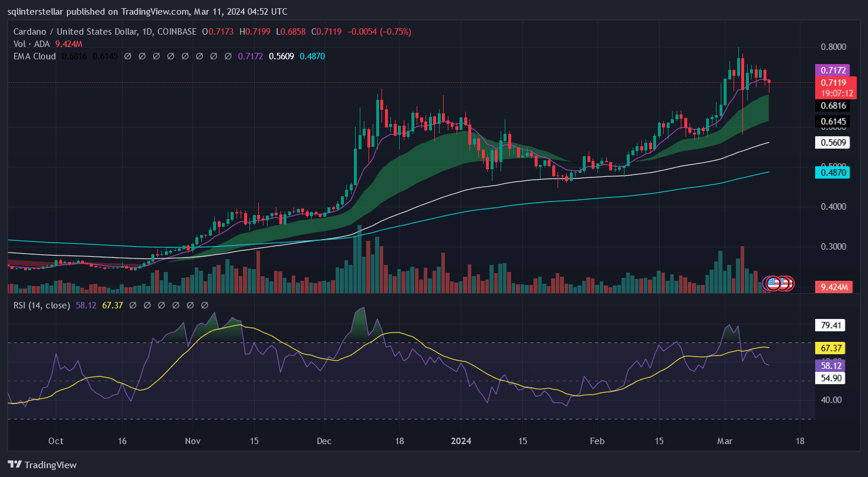The height and width of the screenshot is (477, 868).
Task: Click the purple 0.7172 EMA axis label
Action: (833, 70)
